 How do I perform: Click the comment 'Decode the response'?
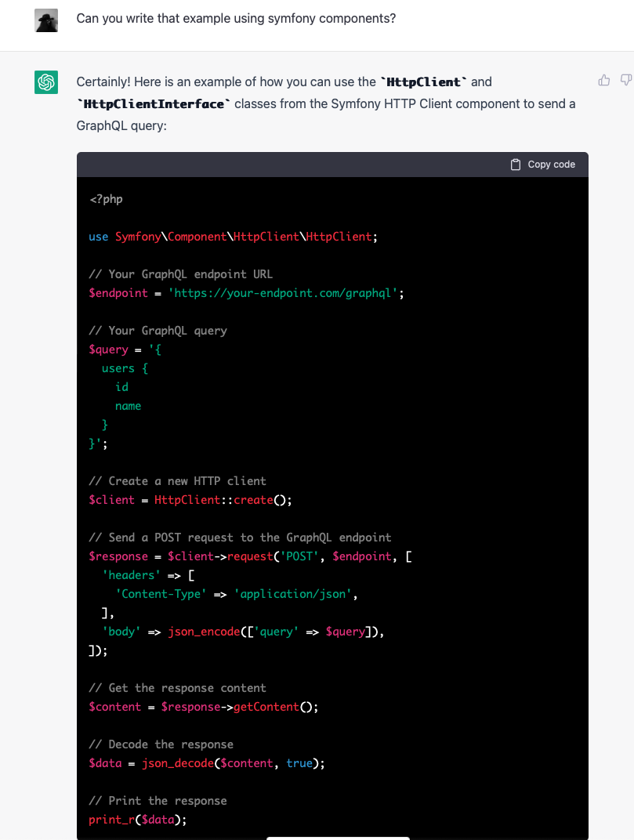point(161,744)
